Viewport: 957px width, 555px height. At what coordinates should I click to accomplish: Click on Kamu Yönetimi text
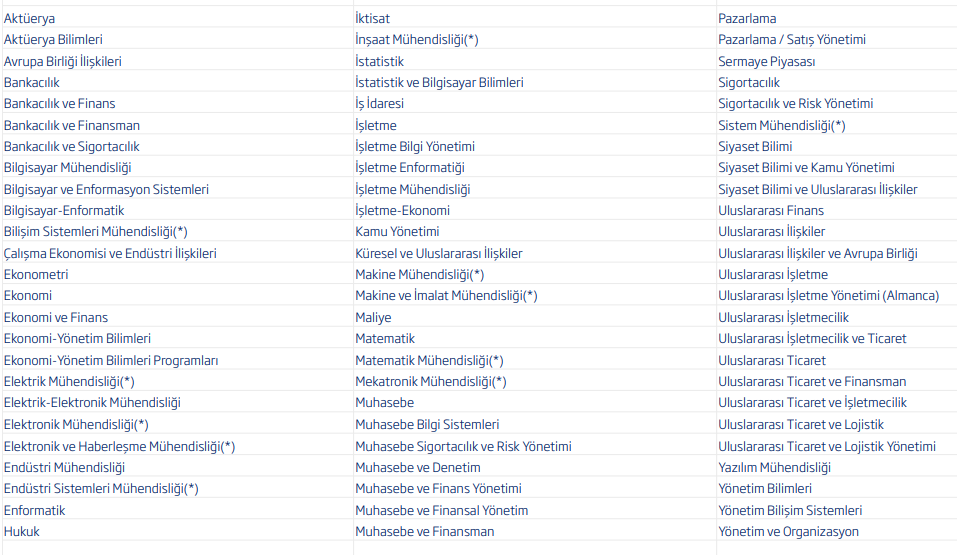pyautogui.click(x=397, y=232)
